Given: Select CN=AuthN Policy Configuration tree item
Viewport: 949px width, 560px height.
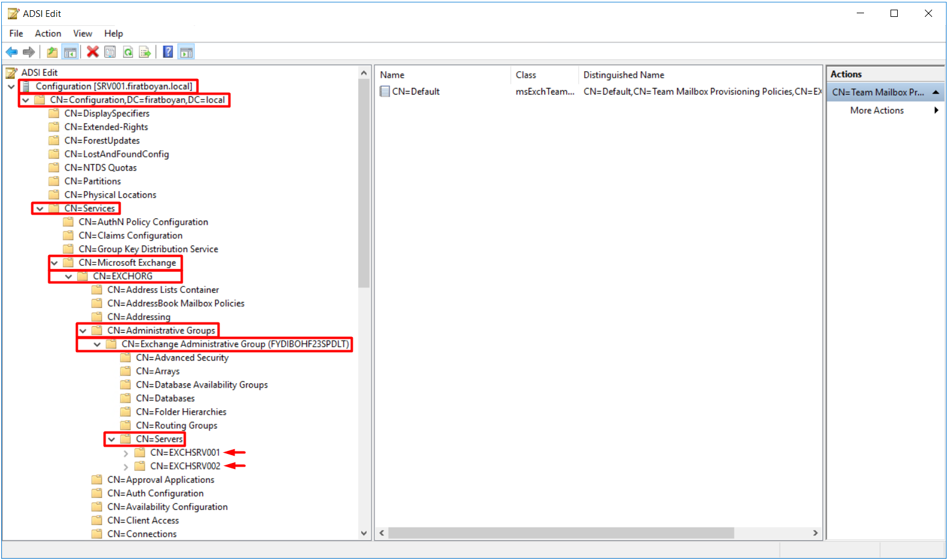Looking at the screenshot, I should [143, 222].
